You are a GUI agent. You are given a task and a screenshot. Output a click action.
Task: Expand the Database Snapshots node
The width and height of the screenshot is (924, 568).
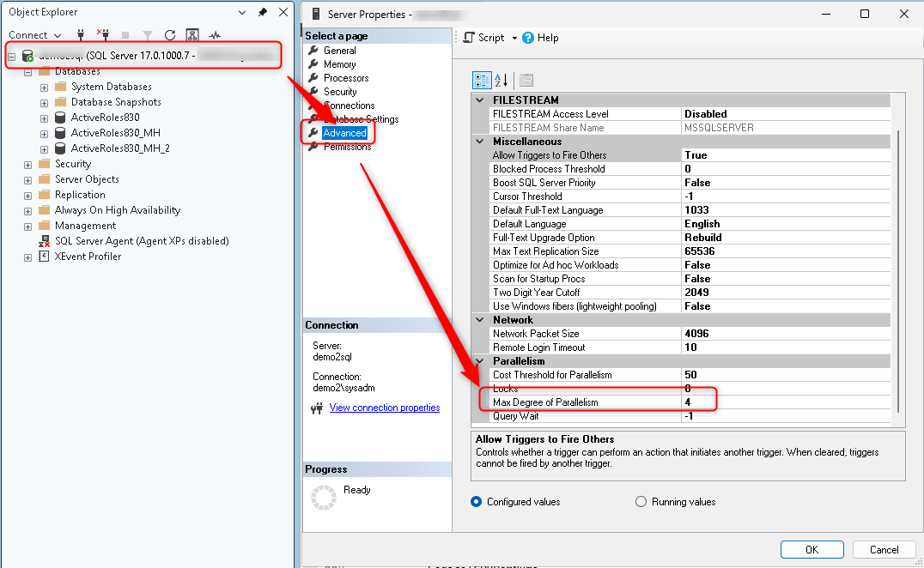pos(44,103)
